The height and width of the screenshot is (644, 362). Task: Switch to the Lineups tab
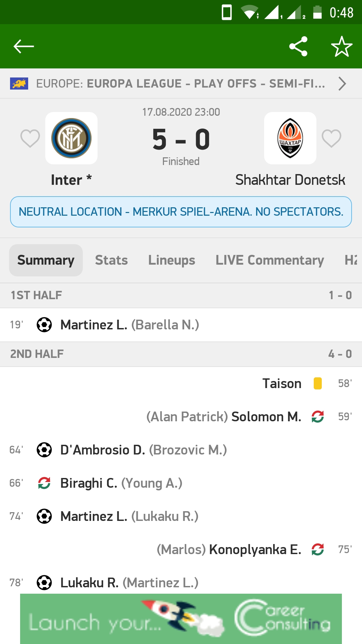(x=172, y=260)
